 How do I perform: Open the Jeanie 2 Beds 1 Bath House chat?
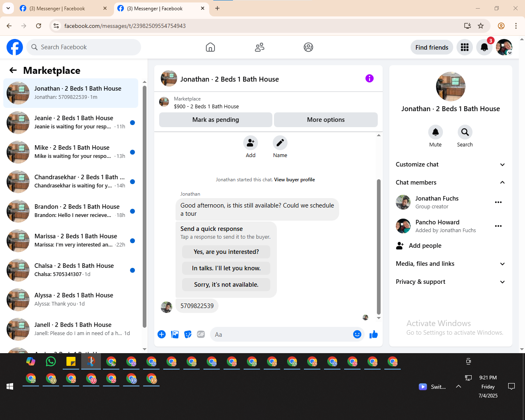71,123
